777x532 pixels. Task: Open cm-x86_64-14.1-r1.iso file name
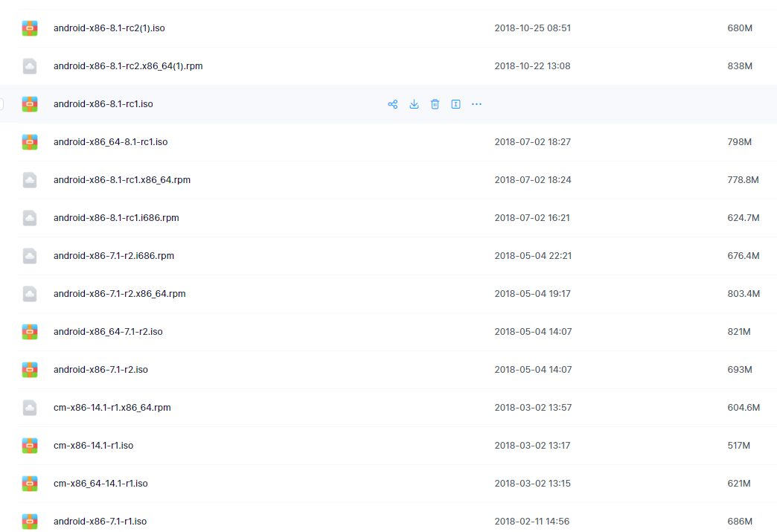point(100,484)
